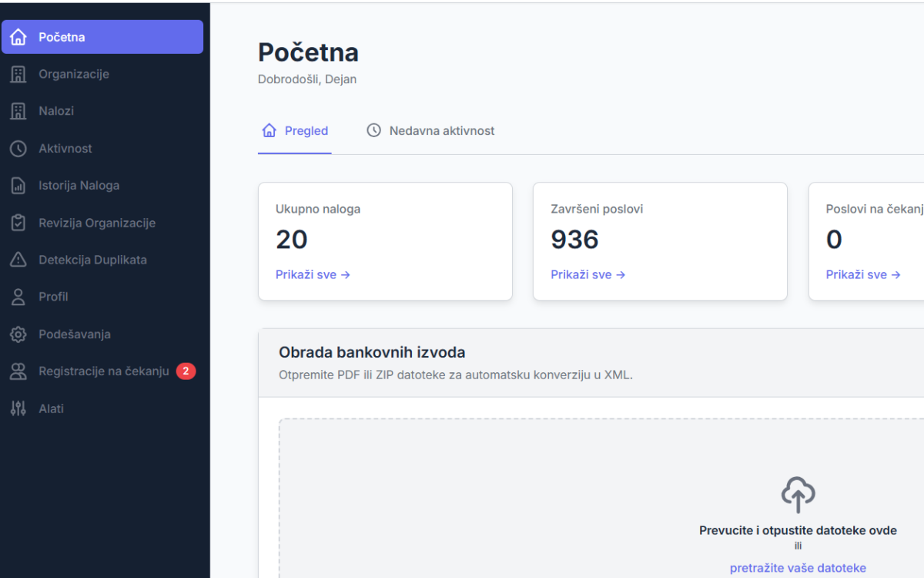This screenshot has width=924, height=578.
Task: Open Detekcija Duplikata warning triangle icon
Action: click(18, 260)
